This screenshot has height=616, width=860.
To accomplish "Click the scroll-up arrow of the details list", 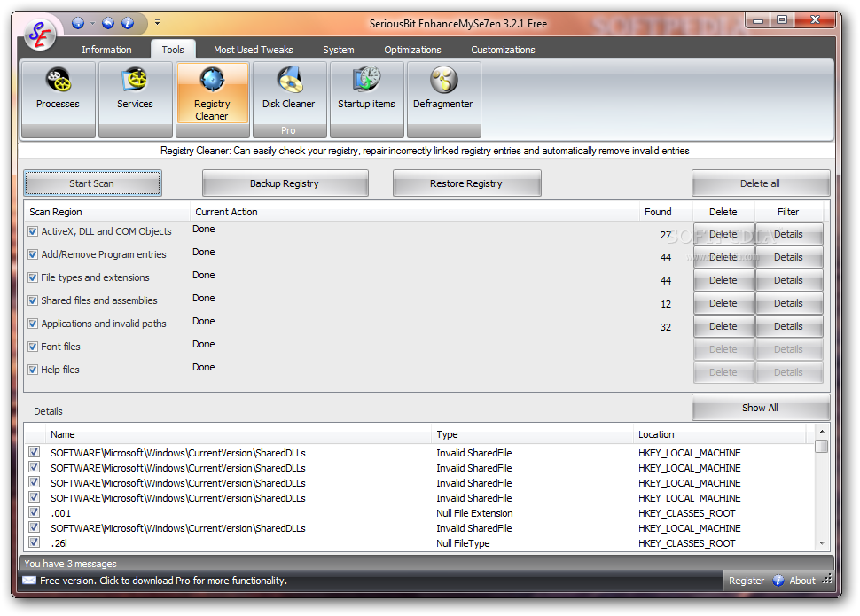I will pos(821,431).
